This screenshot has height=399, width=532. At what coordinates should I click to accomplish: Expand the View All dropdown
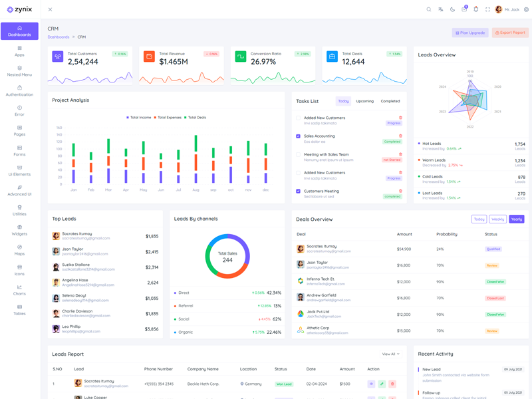390,354
